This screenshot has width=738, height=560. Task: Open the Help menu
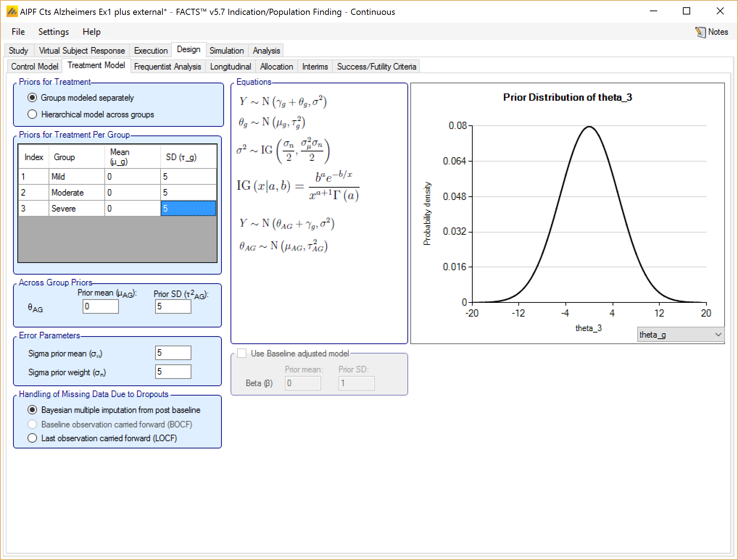[x=91, y=32]
